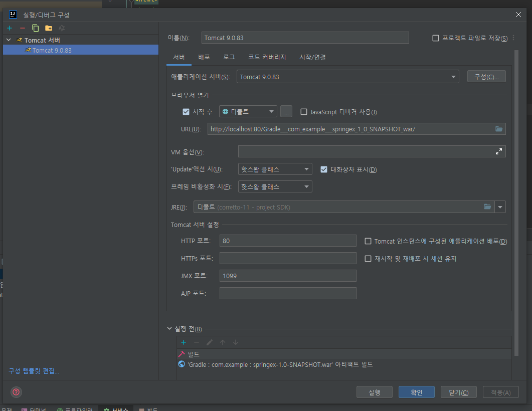Click the URL input field
The image size is (532, 411).
pyautogui.click(x=357, y=129)
